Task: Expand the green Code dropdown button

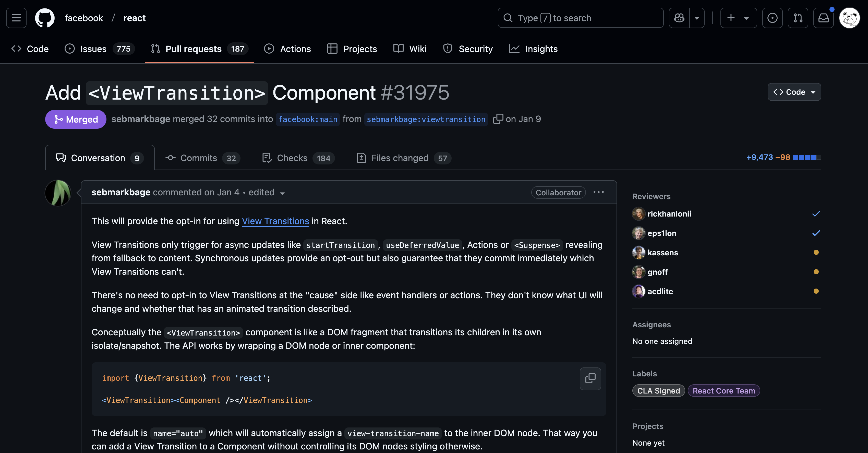Action: tap(794, 92)
